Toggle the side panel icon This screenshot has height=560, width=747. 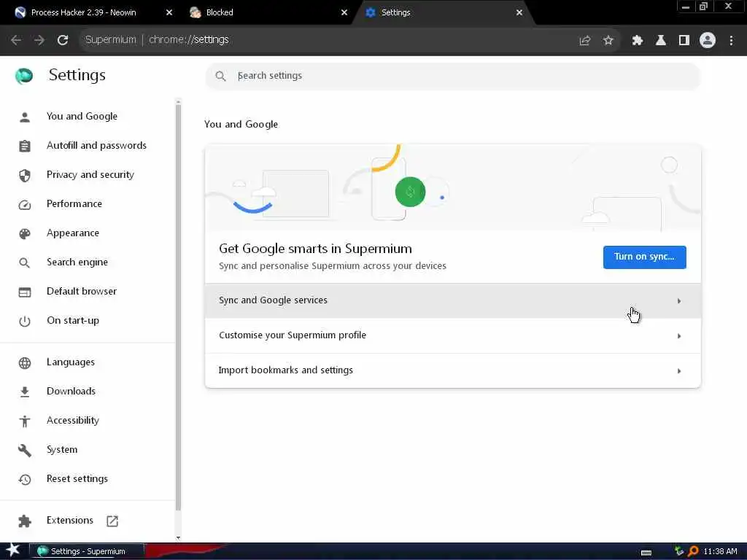(684, 41)
